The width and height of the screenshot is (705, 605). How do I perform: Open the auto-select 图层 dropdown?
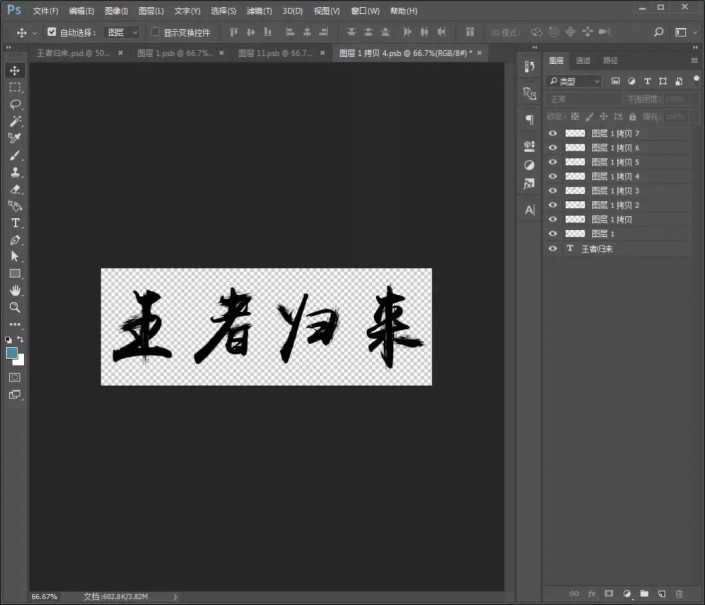tap(122, 32)
